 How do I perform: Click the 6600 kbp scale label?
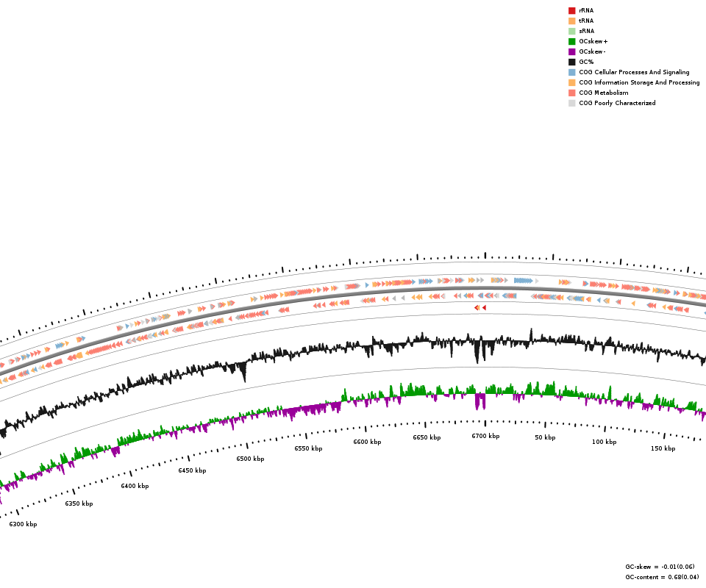(x=367, y=442)
